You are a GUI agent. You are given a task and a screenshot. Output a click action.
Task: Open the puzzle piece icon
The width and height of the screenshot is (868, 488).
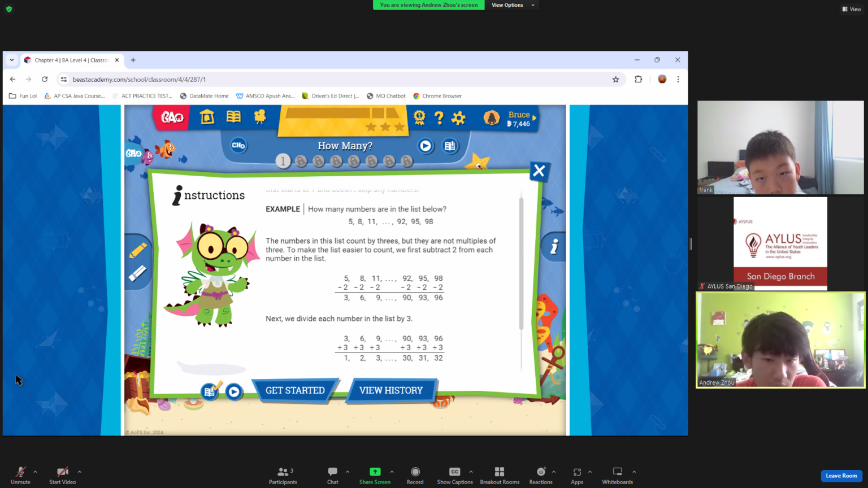point(260,117)
